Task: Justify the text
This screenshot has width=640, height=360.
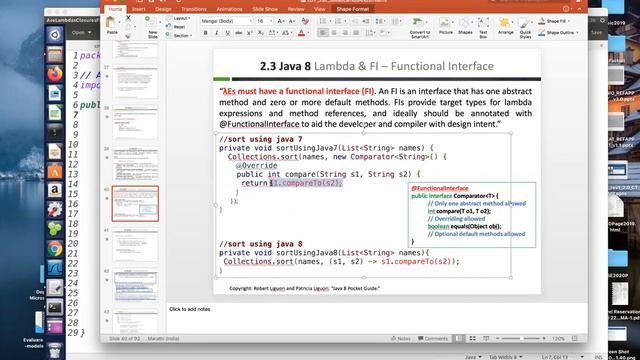Action: [x=356, y=33]
